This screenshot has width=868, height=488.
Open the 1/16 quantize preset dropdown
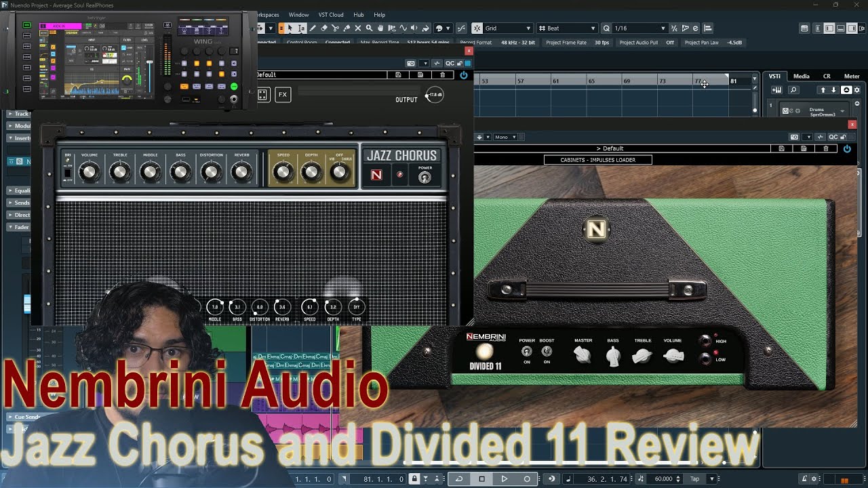point(640,28)
